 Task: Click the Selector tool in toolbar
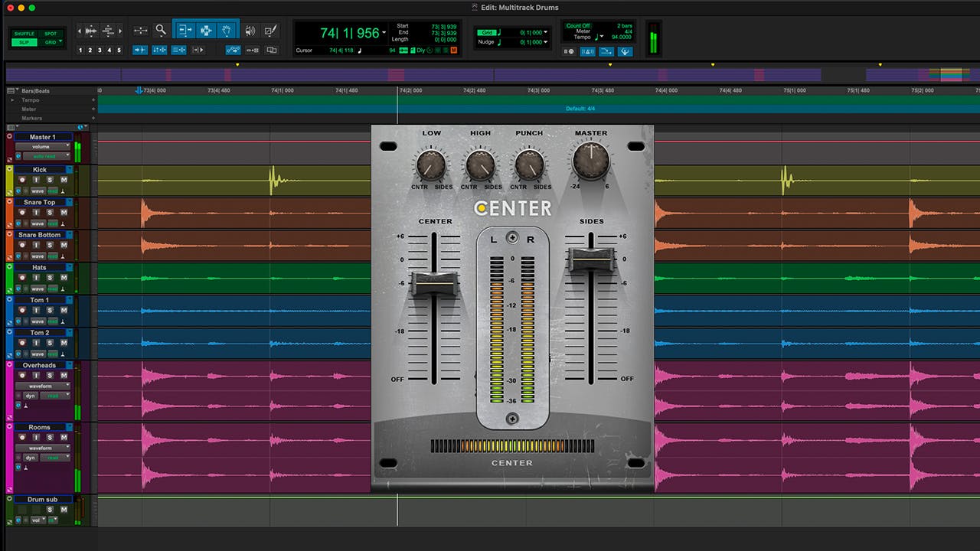pyautogui.click(x=206, y=31)
